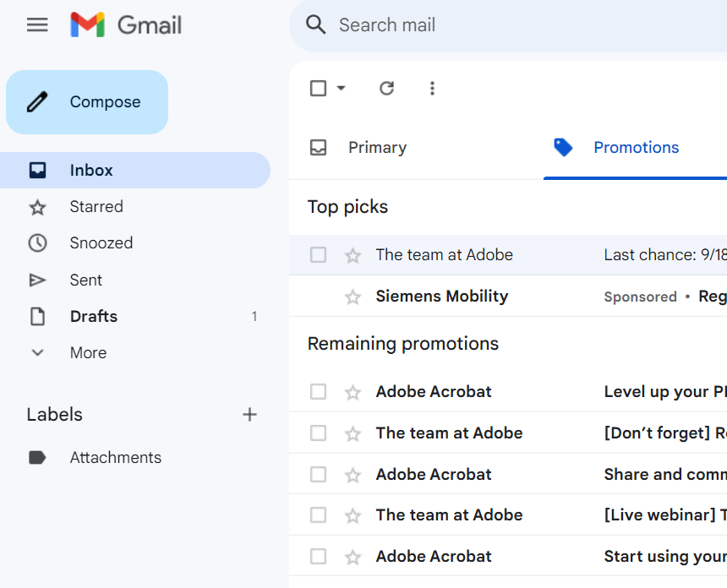The image size is (727, 588).
Task: Switch to the Promotions tab
Action: (x=635, y=148)
